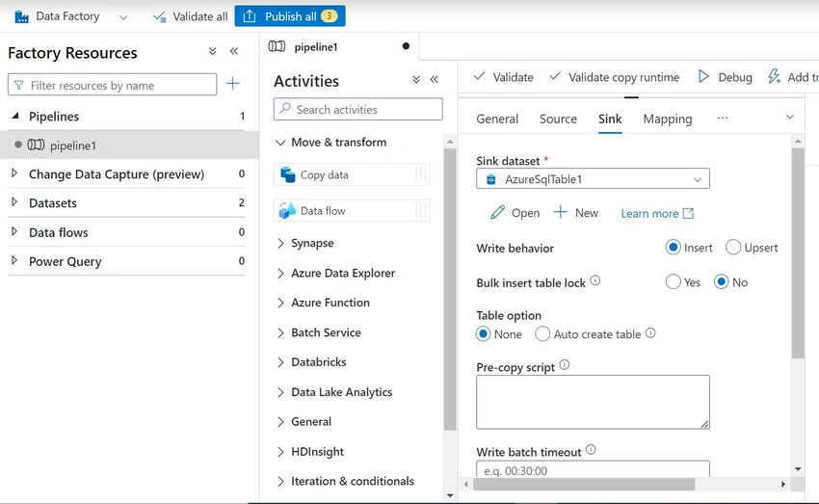Open the sink dataset for editing
Viewport: 819px width, 504px height.
click(515, 213)
